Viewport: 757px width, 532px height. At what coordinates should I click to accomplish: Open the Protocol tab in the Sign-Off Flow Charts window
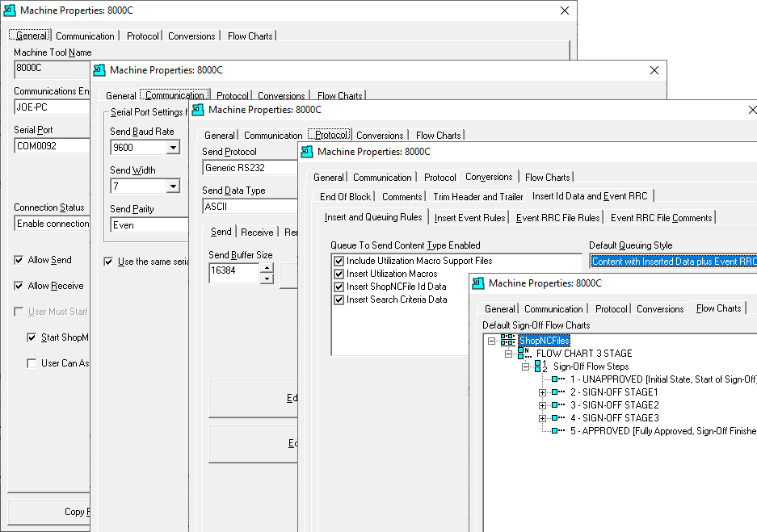click(x=612, y=308)
